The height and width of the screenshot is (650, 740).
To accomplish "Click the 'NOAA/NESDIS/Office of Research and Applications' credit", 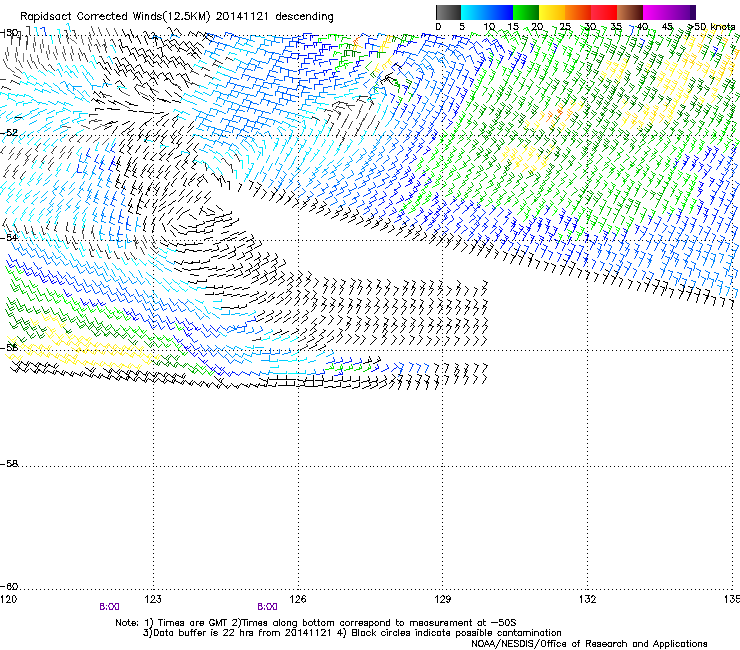I will (589, 644).
